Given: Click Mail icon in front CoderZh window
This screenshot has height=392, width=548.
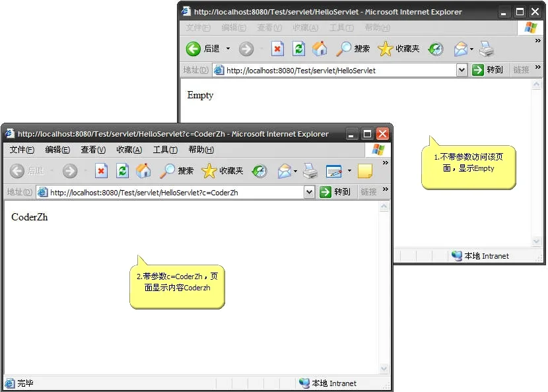Looking at the screenshot, I should point(285,171).
